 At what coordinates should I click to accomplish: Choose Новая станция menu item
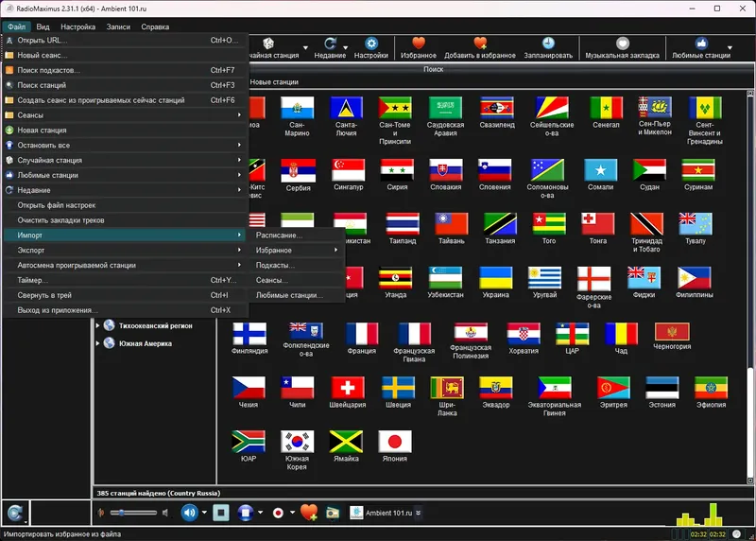[x=125, y=130]
